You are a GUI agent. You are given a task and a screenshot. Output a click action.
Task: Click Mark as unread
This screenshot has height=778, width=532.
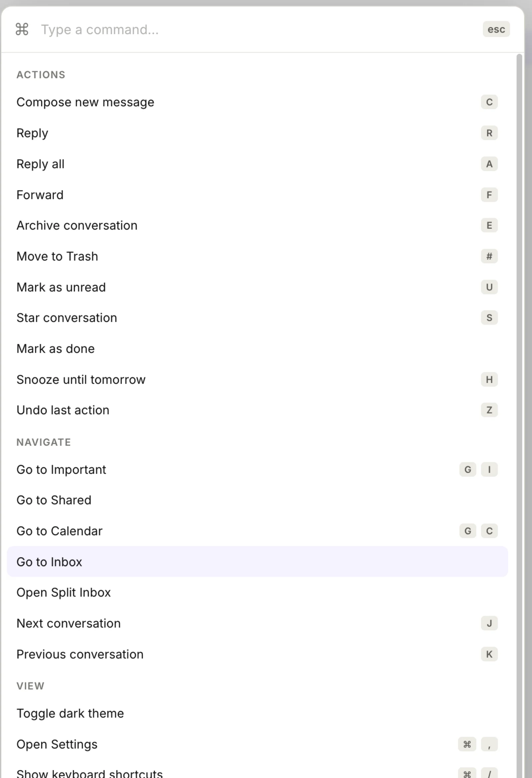click(257, 287)
